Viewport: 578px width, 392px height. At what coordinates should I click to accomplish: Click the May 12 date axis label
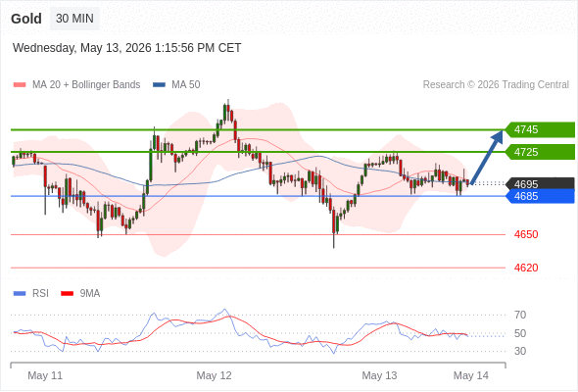point(214,375)
